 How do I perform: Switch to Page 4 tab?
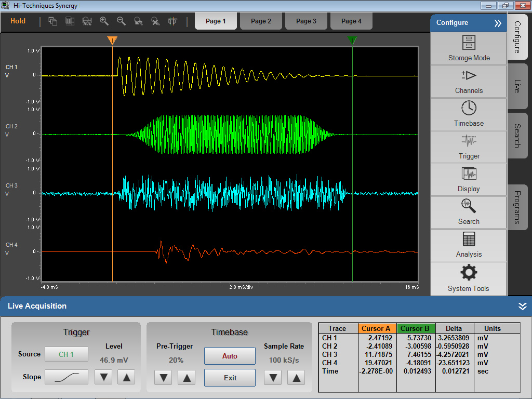351,21
